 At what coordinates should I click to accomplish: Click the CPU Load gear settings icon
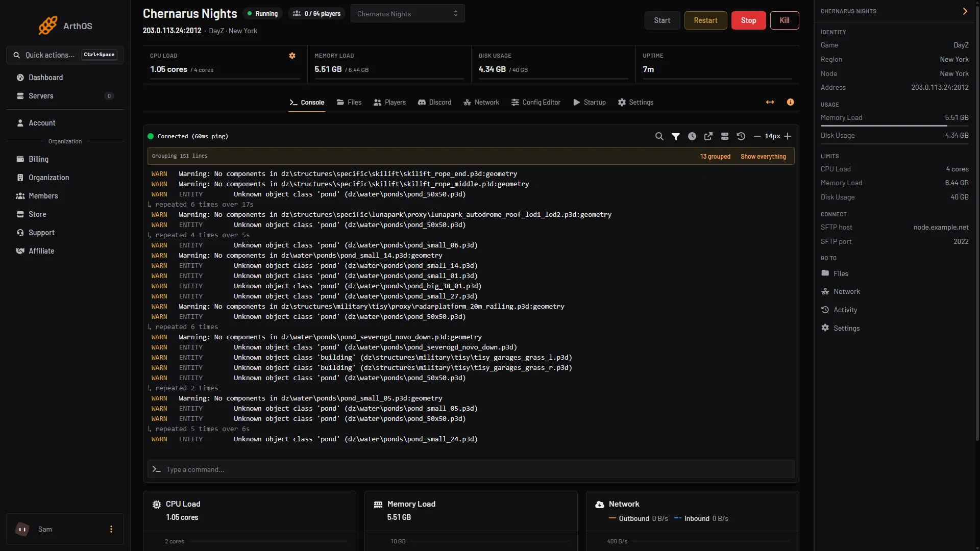[292, 56]
